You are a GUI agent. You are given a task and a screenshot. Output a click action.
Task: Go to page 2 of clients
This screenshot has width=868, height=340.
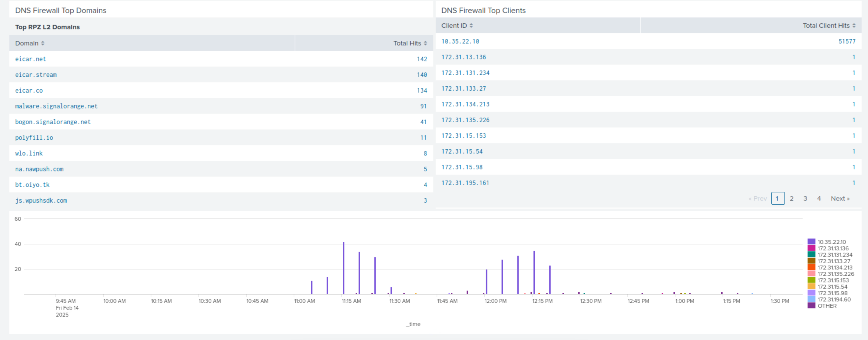pyautogui.click(x=792, y=198)
